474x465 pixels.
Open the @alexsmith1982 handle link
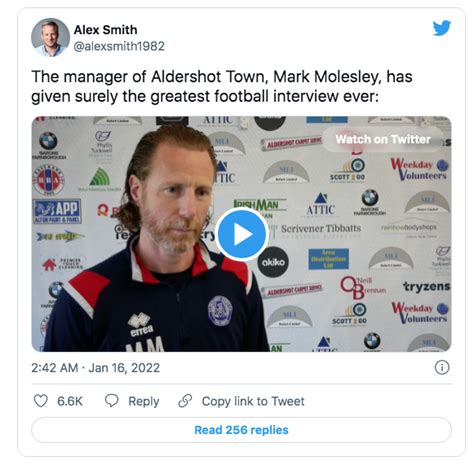pyautogui.click(x=119, y=46)
